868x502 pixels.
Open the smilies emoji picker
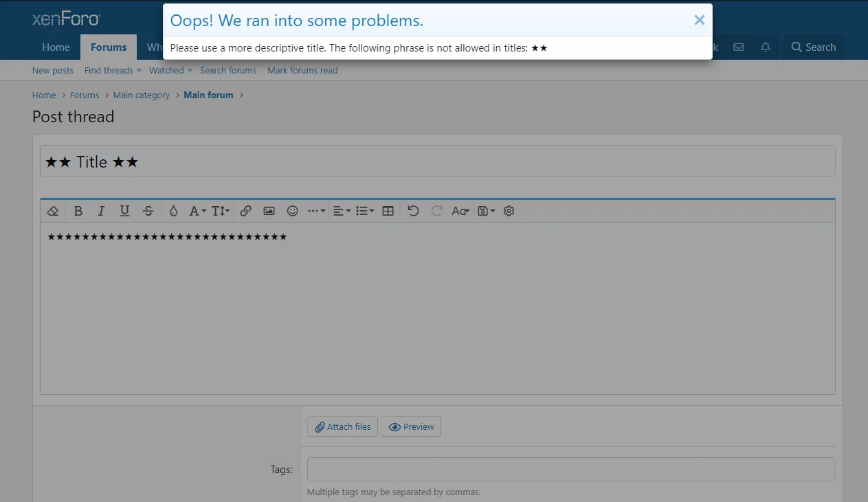tap(292, 212)
